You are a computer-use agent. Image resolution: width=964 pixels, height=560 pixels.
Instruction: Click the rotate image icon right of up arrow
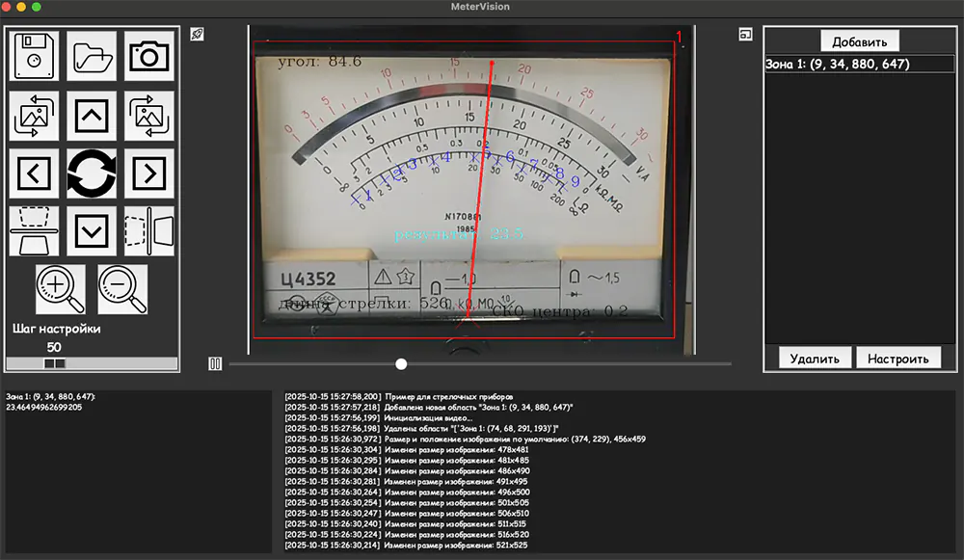pos(149,116)
